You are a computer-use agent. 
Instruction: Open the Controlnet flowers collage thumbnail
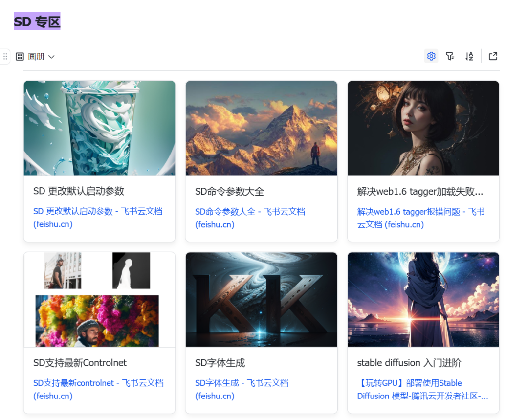[x=99, y=299]
